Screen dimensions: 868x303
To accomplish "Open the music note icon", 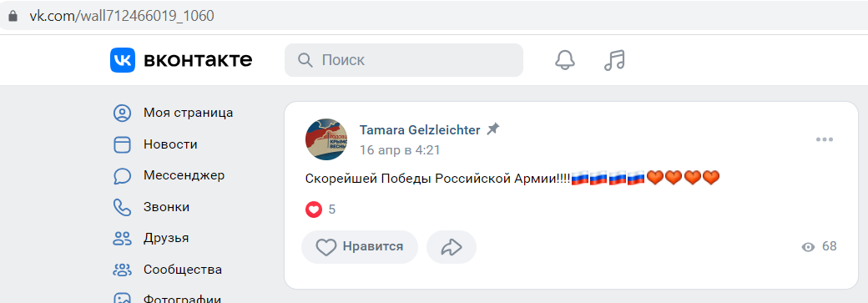I will (x=614, y=60).
